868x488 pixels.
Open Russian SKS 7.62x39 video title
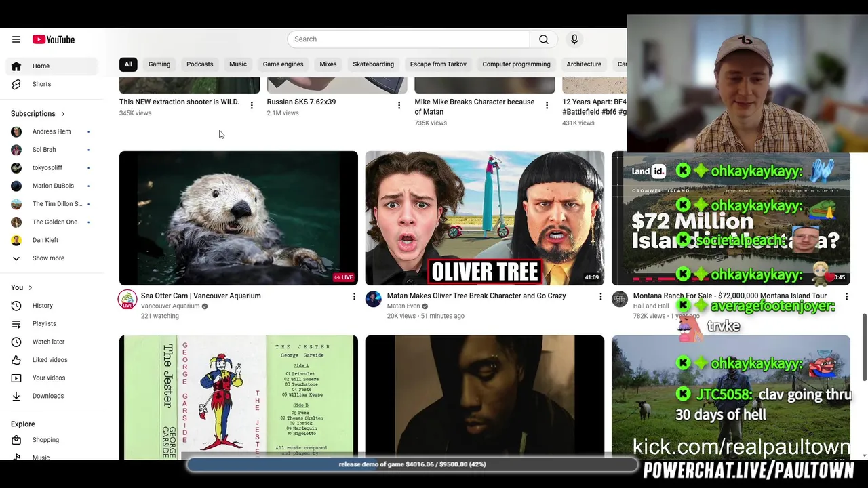coord(301,102)
